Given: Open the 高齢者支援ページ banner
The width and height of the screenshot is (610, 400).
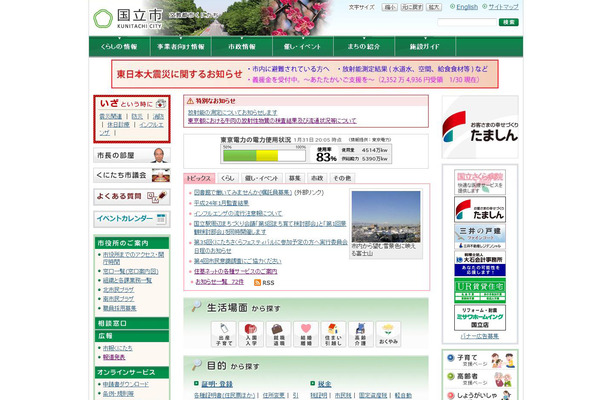Looking at the screenshot, I should pyautogui.click(x=480, y=379).
